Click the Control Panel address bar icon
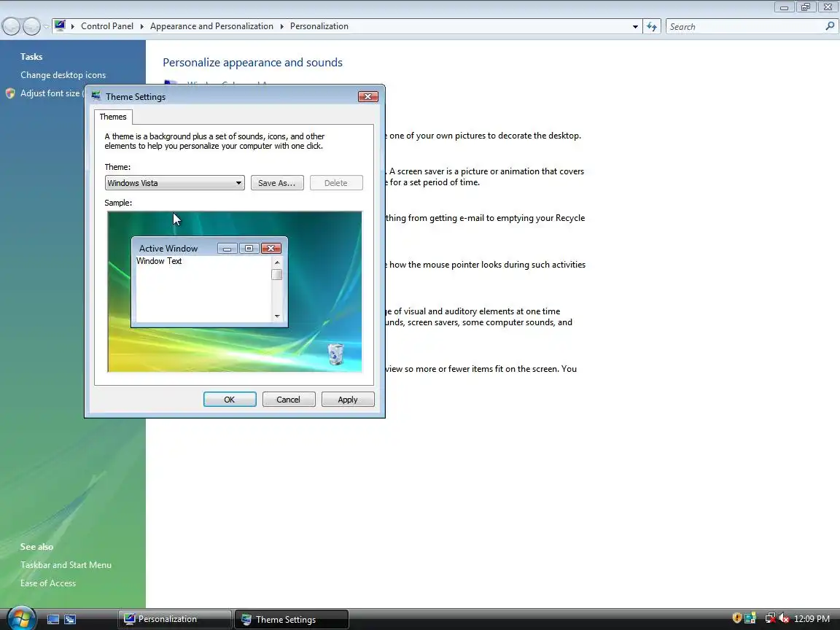The image size is (840, 630). [60, 26]
